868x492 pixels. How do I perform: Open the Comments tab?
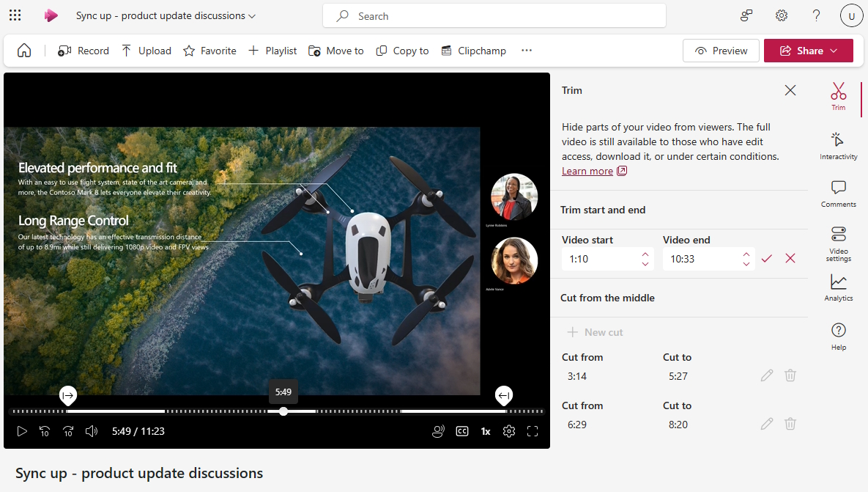point(838,194)
